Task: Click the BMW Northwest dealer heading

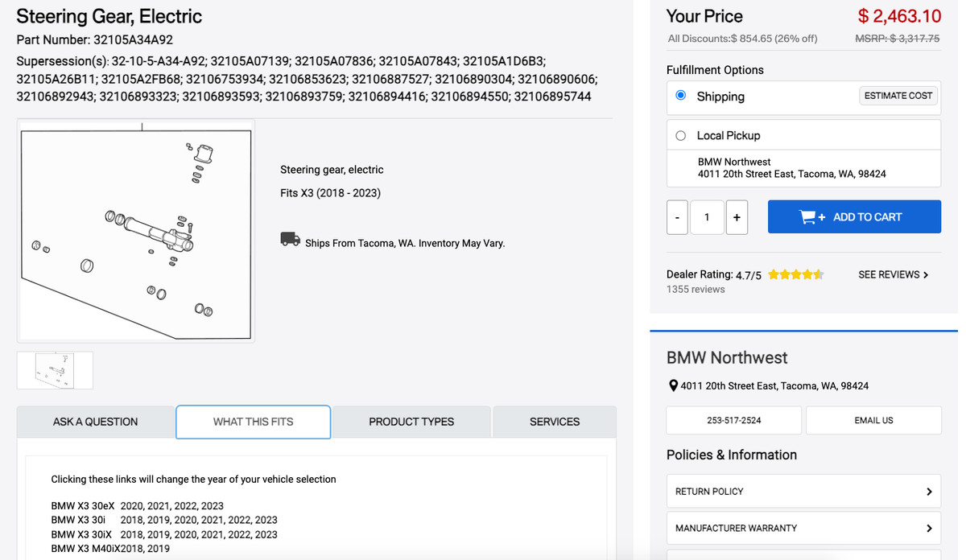Action: coord(727,357)
